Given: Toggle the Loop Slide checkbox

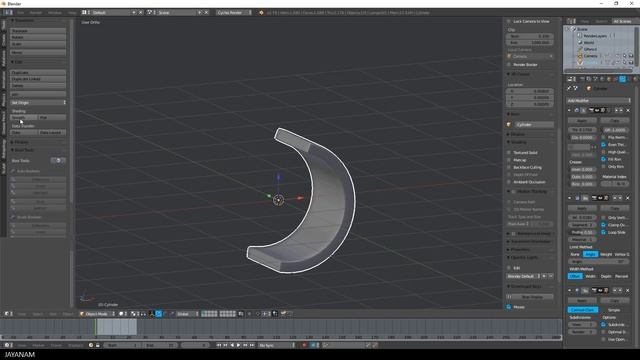Looking at the screenshot, I should [604, 232].
